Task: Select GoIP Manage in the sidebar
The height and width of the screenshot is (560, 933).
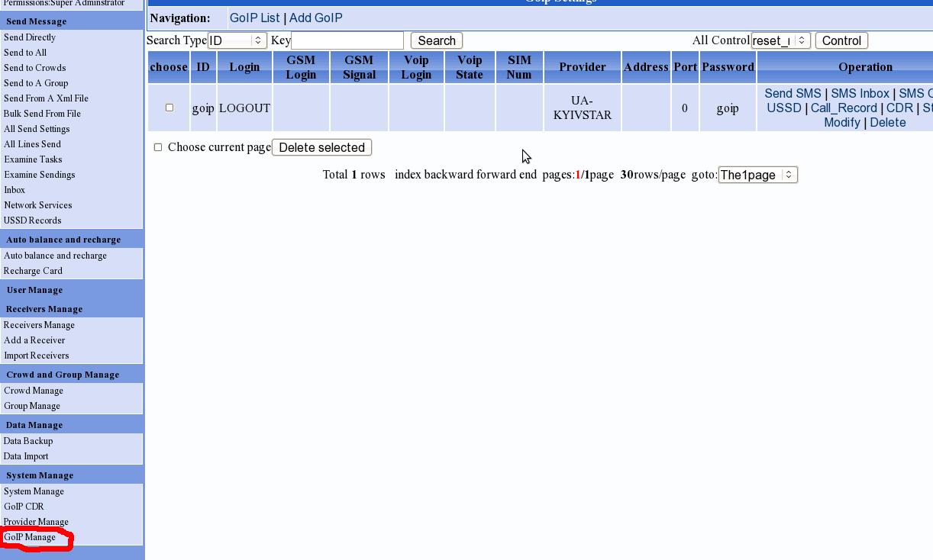Action: pyautogui.click(x=30, y=537)
